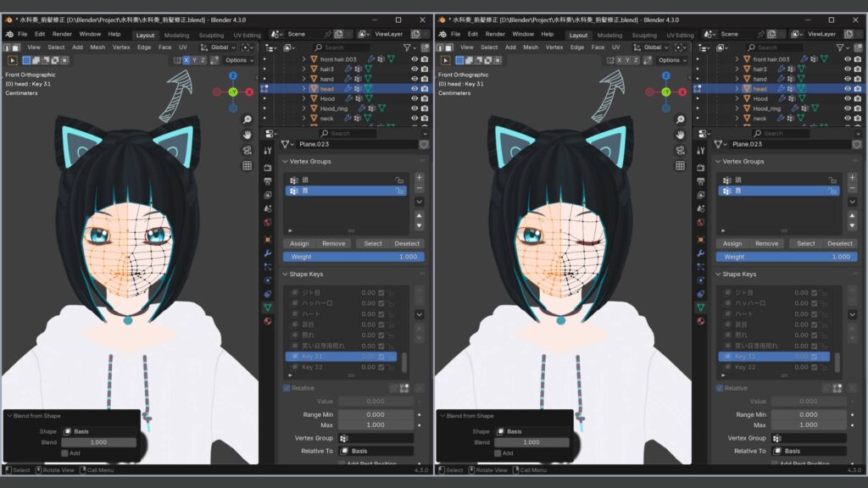868x488 pixels.
Task: Click pan hand gizmo in left window viewport
Action: pyautogui.click(x=247, y=135)
